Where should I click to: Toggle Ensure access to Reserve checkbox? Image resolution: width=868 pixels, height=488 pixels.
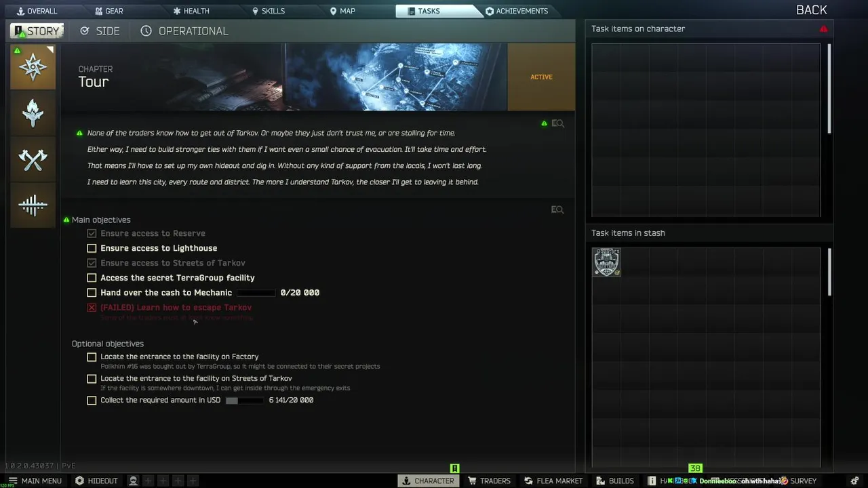(92, 233)
